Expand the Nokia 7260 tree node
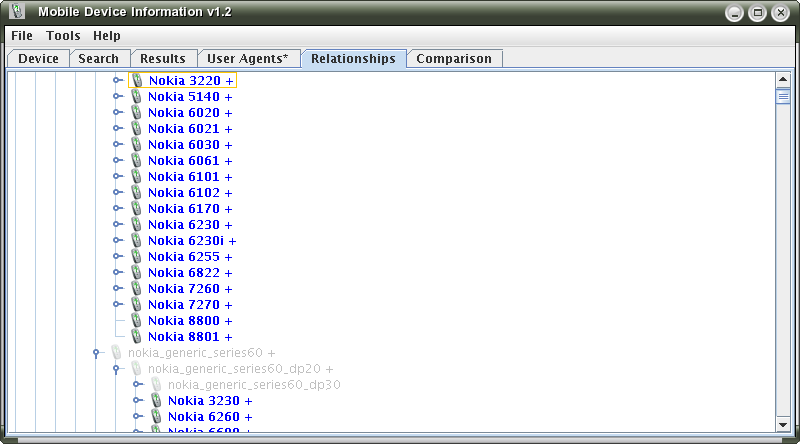Screen dimensions: 800x444 [x=117, y=289]
